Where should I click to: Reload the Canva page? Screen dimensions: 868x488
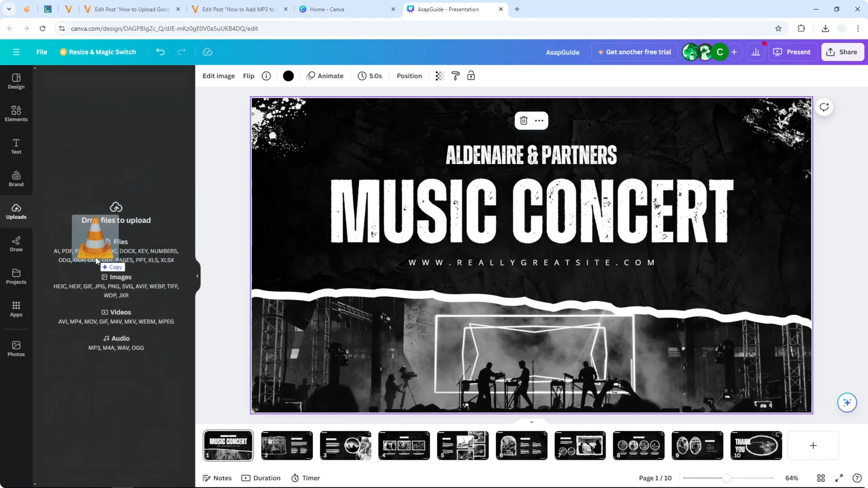(42, 29)
